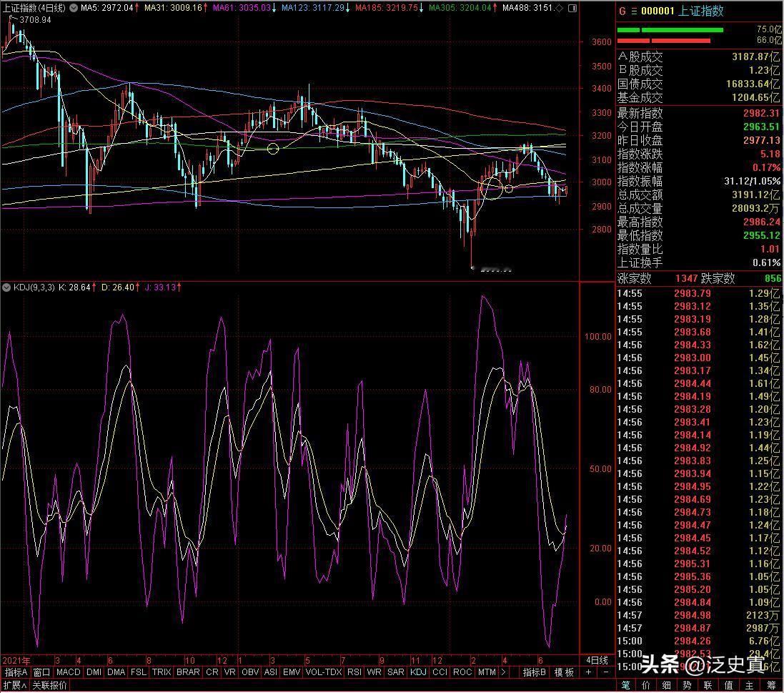Click the diamond icon next to MA488
Screen dimensions: 784x693
(x=560, y=8)
